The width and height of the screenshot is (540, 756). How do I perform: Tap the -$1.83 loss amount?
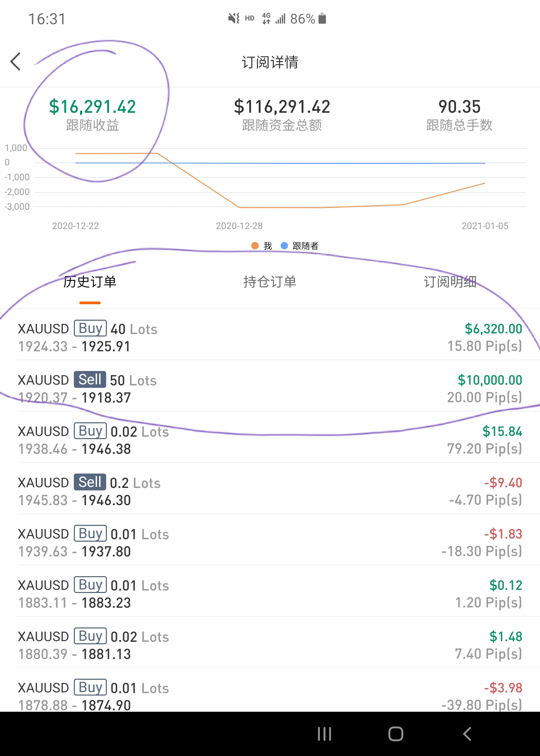(503, 534)
